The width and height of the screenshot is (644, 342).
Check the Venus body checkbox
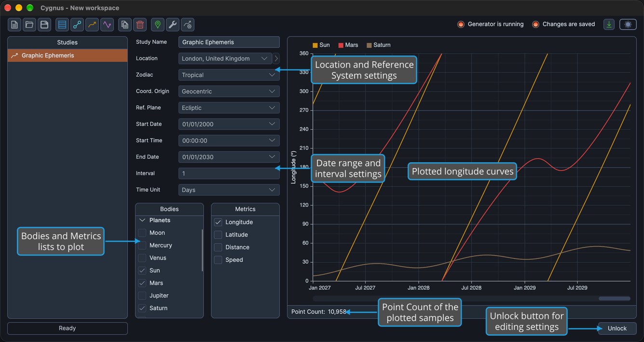pos(142,258)
